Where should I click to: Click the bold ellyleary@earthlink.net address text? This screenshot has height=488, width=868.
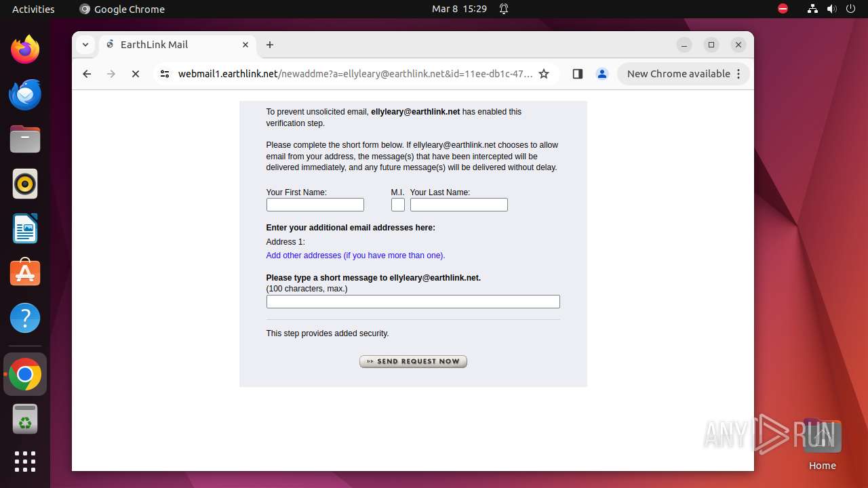click(416, 112)
